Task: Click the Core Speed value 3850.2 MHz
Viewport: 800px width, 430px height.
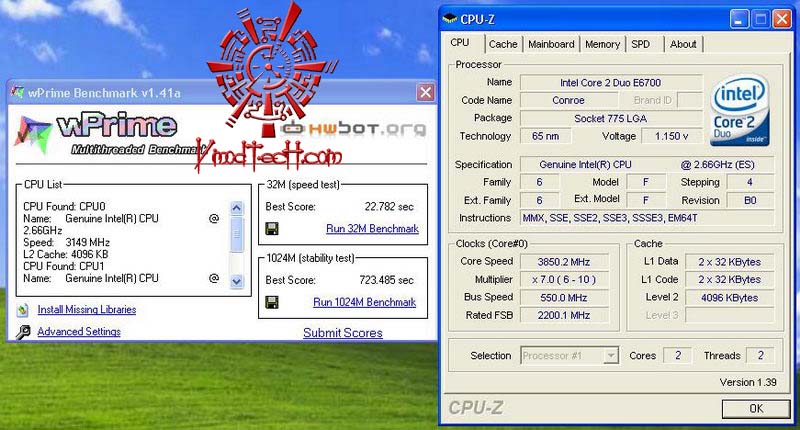Action: point(564,262)
